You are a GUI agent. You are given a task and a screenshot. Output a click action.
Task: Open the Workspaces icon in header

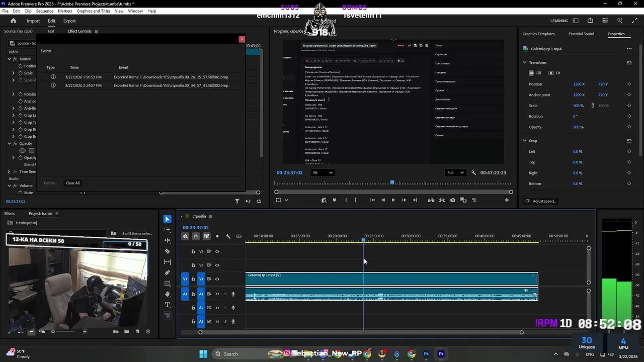576,21
